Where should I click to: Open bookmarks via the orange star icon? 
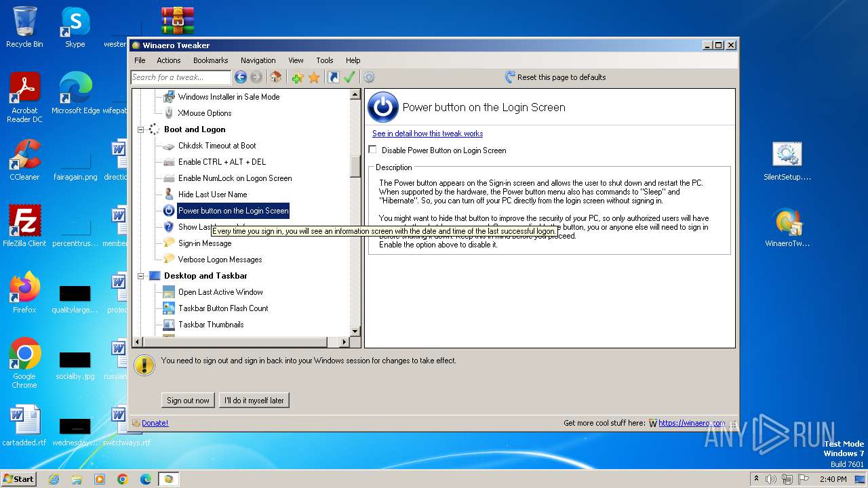coord(314,77)
